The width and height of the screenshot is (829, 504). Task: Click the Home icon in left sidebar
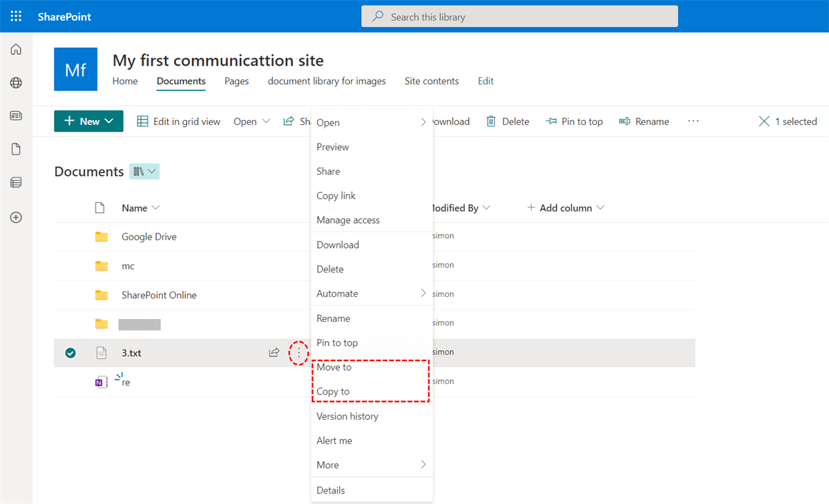[x=16, y=50]
